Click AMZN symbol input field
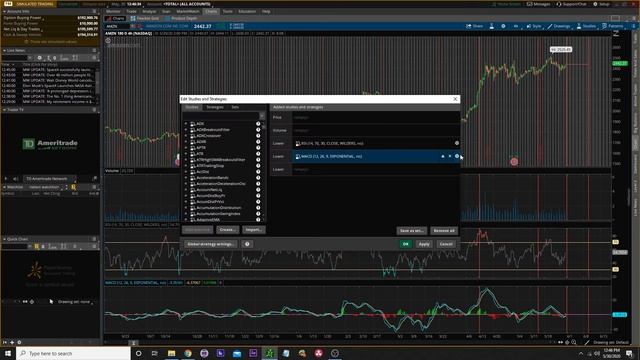 [117, 26]
